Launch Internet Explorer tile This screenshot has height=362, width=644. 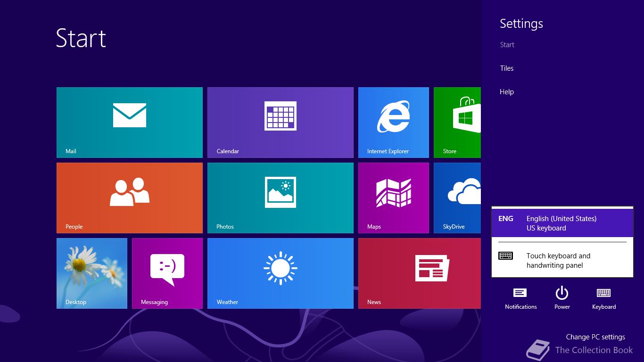394,123
